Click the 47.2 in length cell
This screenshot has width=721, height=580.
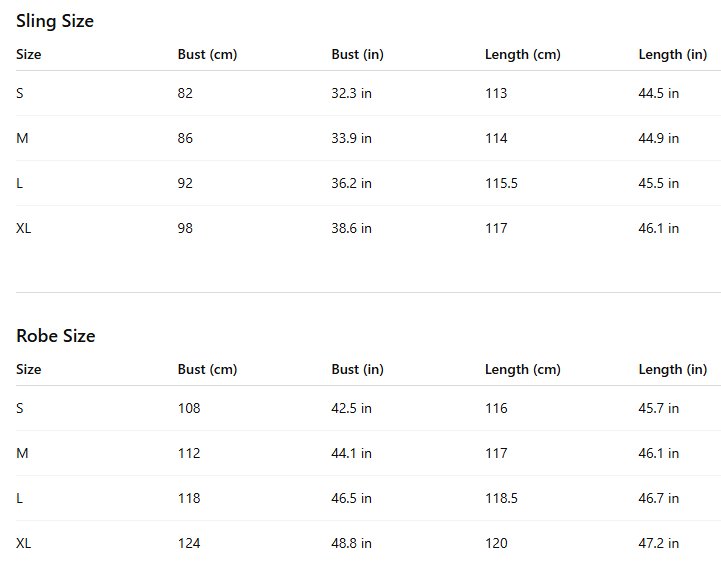[658, 543]
